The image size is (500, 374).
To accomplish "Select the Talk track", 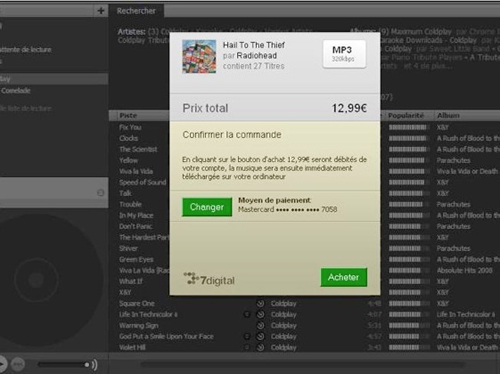I will [x=125, y=193].
